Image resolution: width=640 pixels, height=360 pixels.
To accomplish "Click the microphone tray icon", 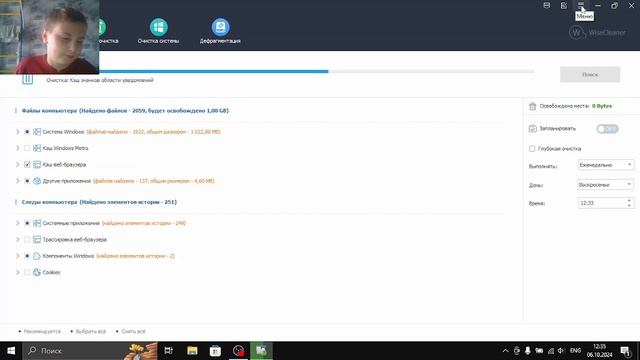I will (x=528, y=351).
